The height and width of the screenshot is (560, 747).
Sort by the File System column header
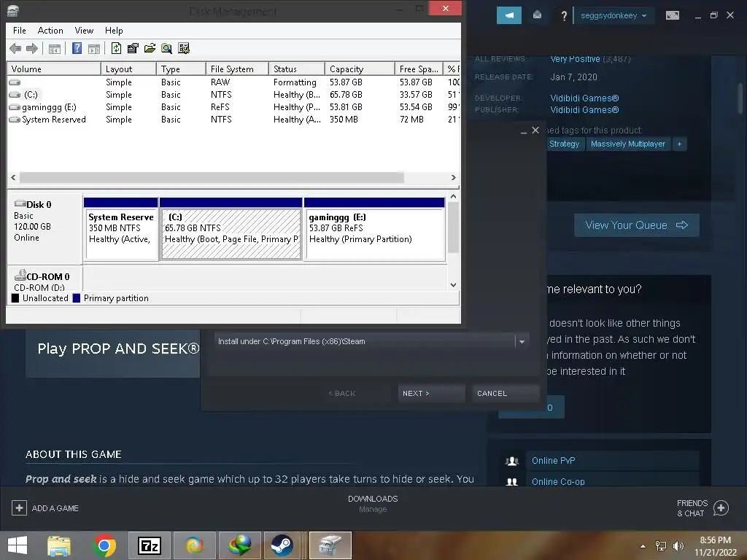tap(237, 69)
